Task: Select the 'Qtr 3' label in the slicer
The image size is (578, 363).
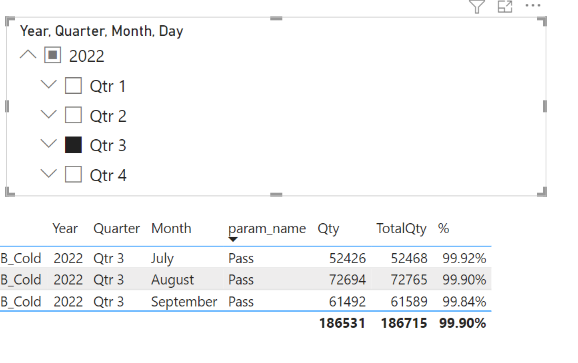Action: (x=108, y=145)
